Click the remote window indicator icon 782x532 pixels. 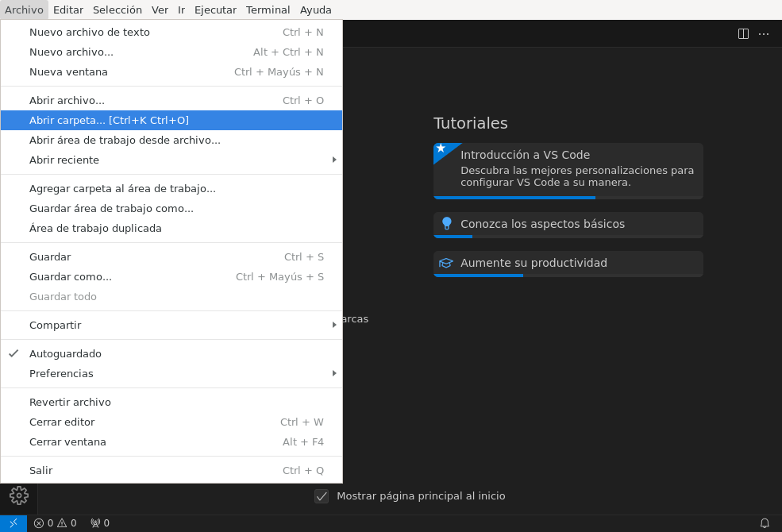click(13, 523)
